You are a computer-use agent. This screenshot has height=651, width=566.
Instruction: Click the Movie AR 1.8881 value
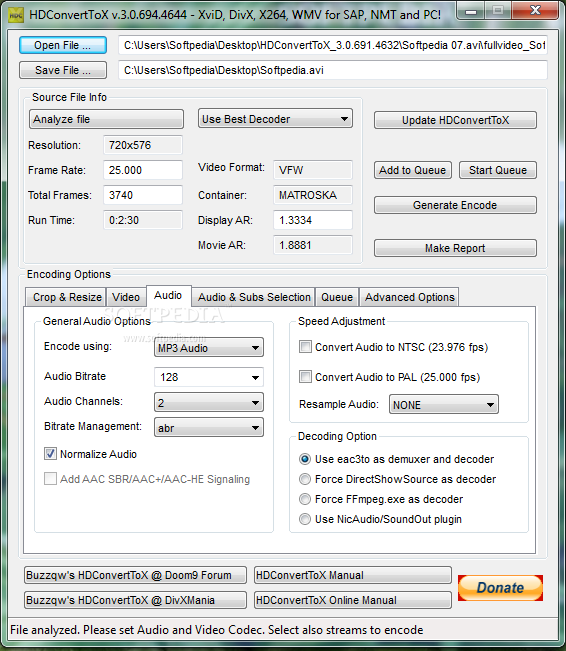coord(313,245)
